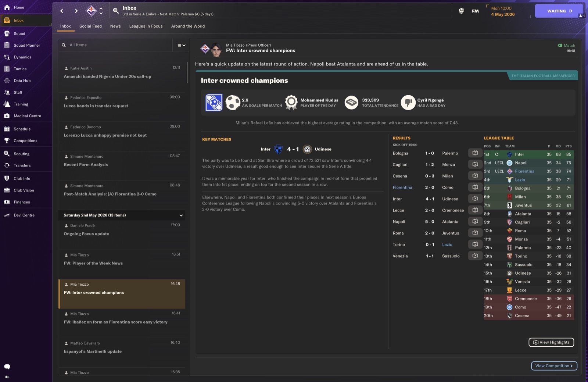Click Mohammed Kudus player of the day
Screen dimensions: 588x382
coord(312,103)
